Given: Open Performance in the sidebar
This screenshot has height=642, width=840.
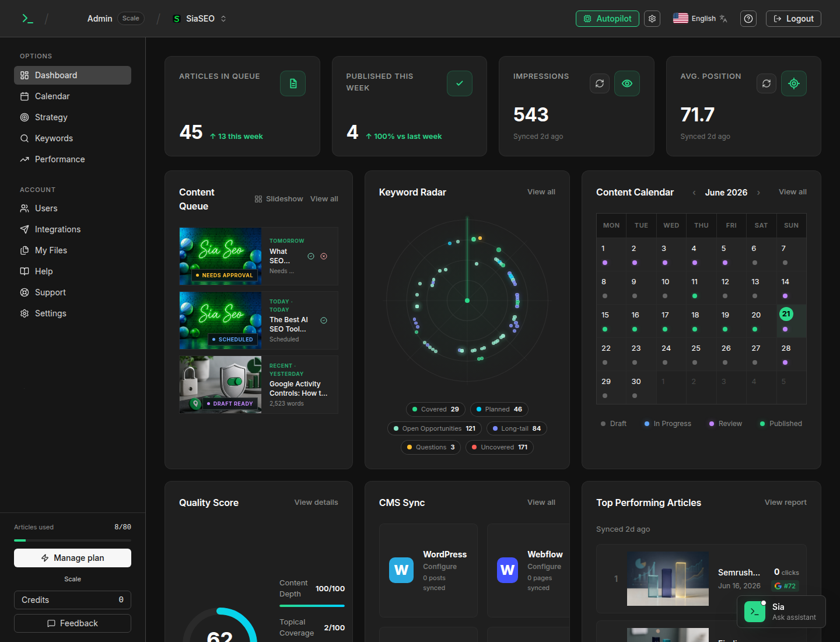Looking at the screenshot, I should (x=72, y=159).
